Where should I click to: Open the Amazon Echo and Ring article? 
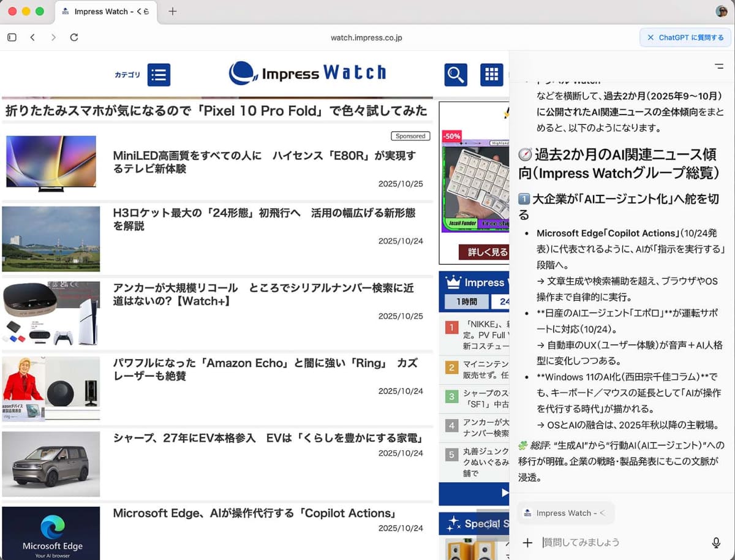(265, 369)
